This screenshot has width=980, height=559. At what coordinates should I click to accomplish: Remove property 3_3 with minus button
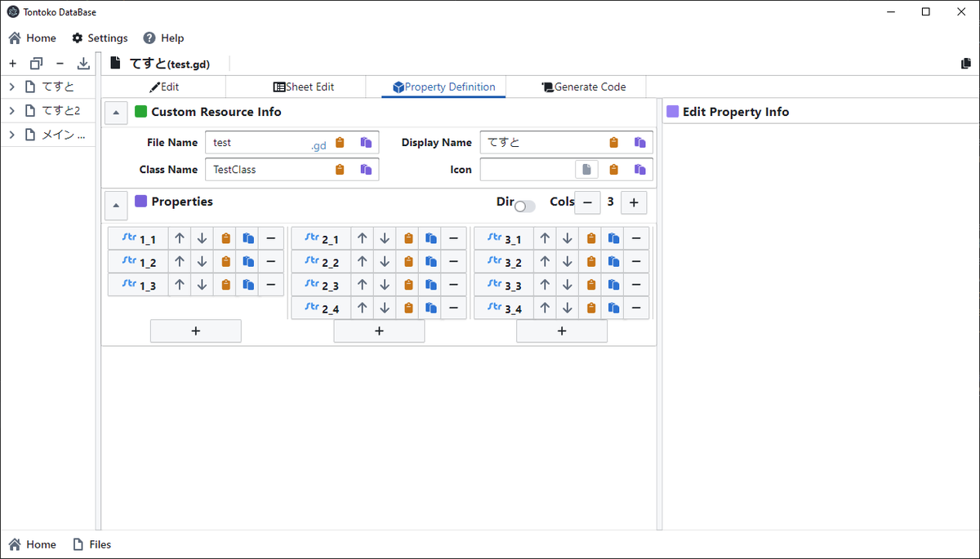pyautogui.click(x=636, y=285)
